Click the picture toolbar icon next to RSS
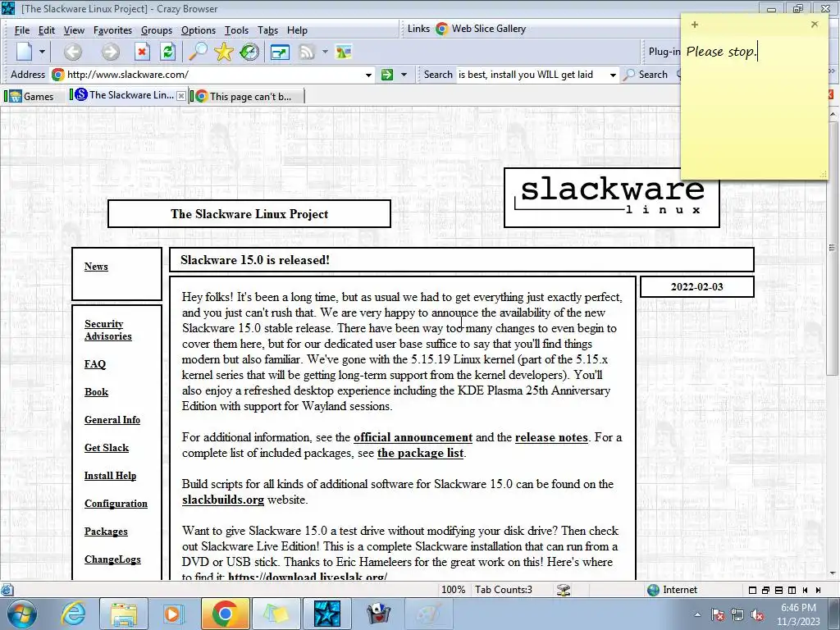The width and height of the screenshot is (840, 630). tap(344, 52)
